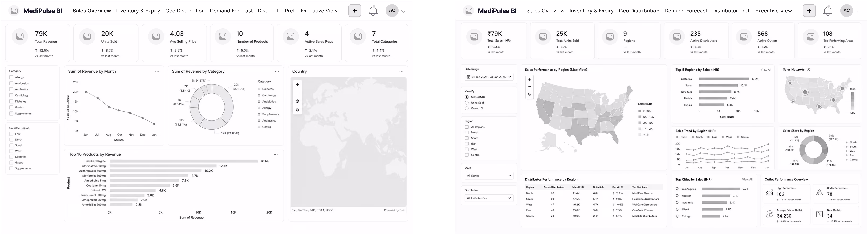Tick the Central region checkbox
868x234 pixels.
pos(467,155)
